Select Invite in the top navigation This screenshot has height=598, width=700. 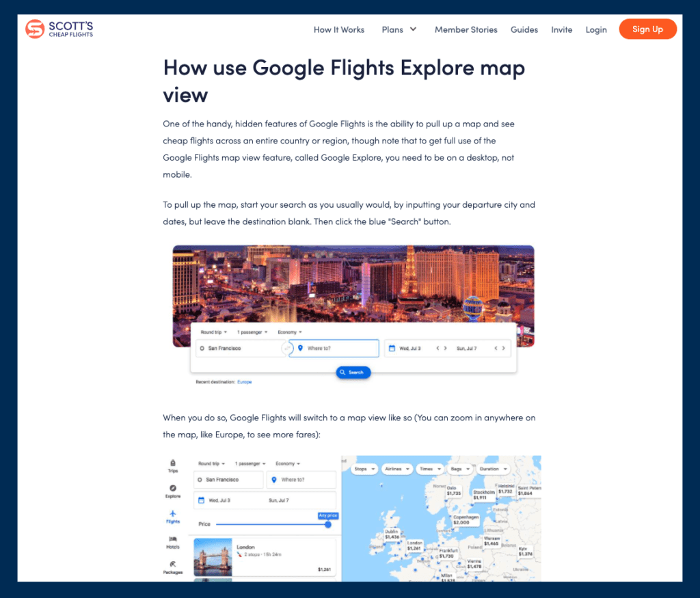(x=562, y=29)
